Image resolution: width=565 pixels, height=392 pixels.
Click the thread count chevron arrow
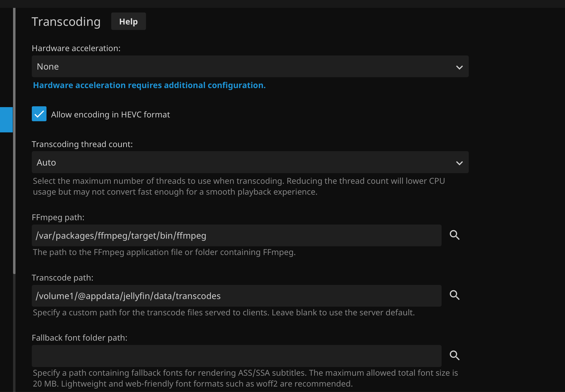tap(459, 163)
